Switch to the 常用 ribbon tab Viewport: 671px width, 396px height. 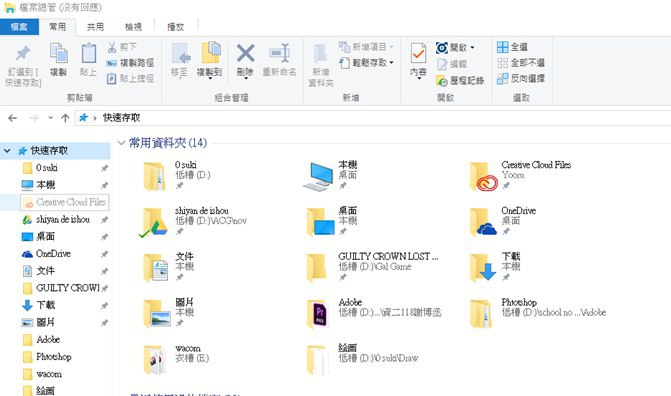(57, 27)
